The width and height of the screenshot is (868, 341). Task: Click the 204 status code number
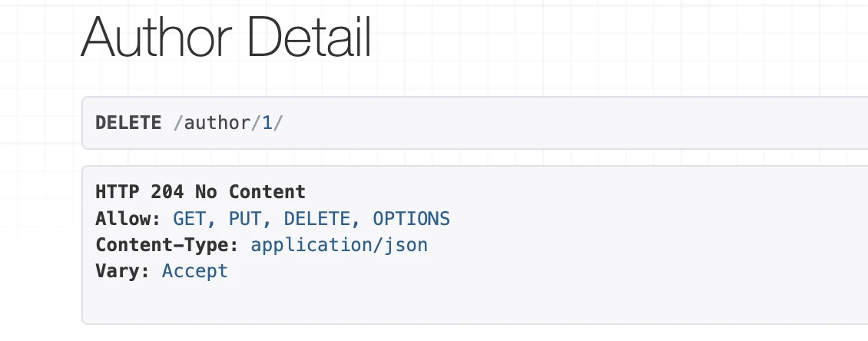pos(167,191)
